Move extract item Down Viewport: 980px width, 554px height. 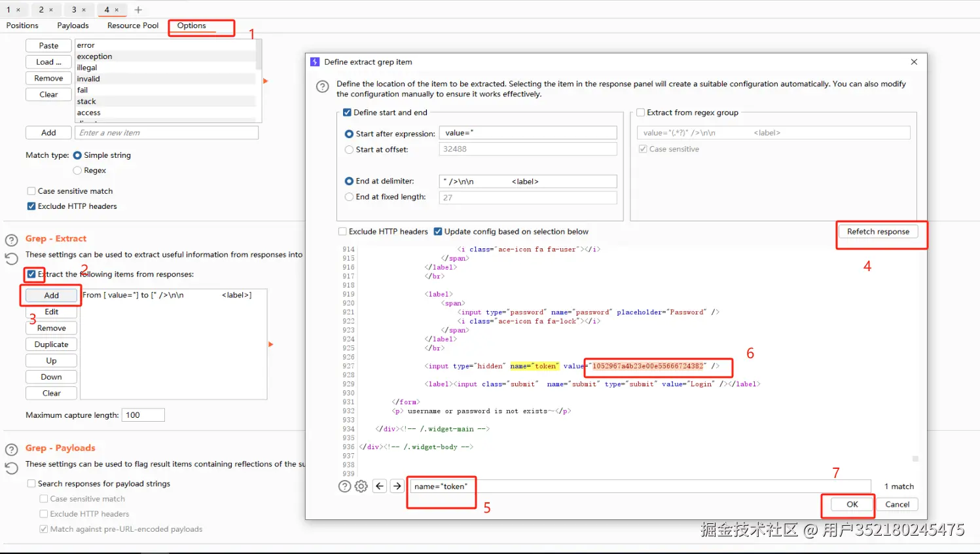51,377
